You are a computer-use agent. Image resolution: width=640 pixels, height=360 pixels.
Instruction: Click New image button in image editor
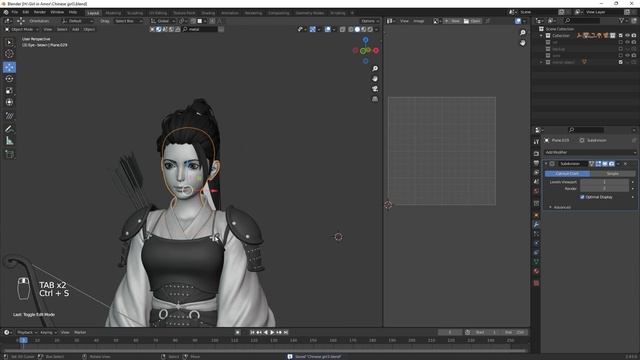[452, 21]
